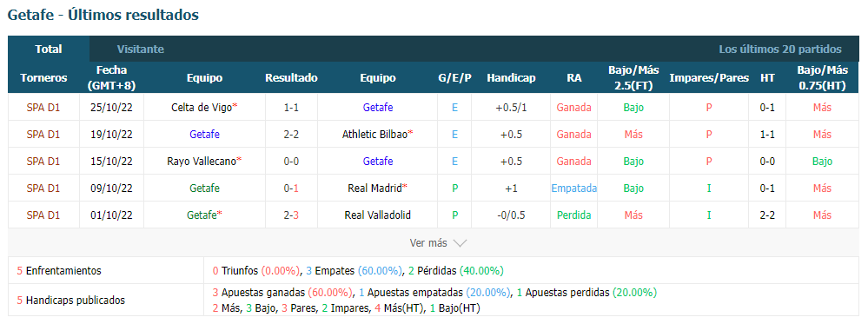This screenshot has height=324, width=868.
Task: Open the 2-3 result versus Real Valladolid
Action: [291, 215]
